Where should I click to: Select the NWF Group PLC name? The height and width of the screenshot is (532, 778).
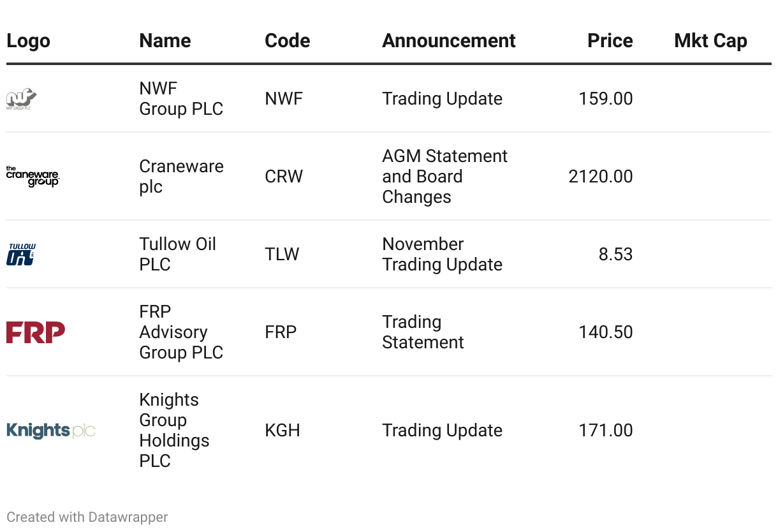181,99
